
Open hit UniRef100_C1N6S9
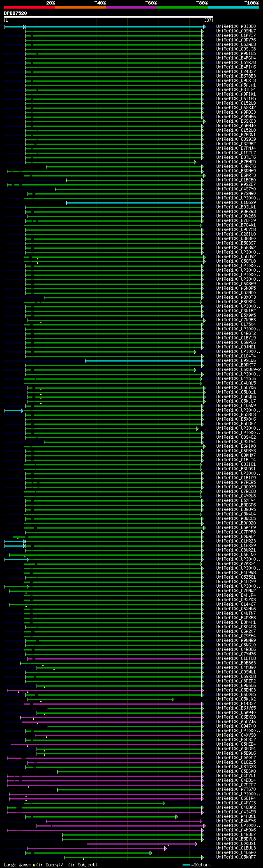coord(236,203)
